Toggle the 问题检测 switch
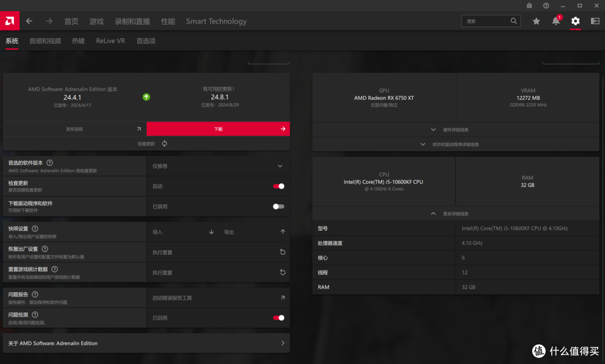Screen dimensions: 605x364 [x=278, y=318]
